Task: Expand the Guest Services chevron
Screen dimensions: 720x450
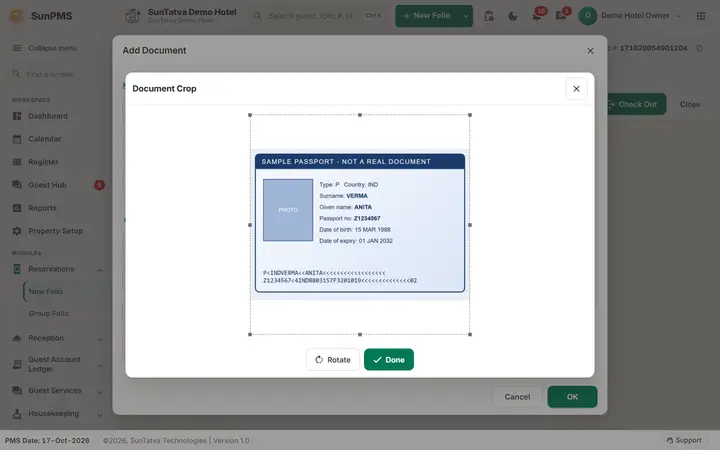Action: (x=100, y=392)
